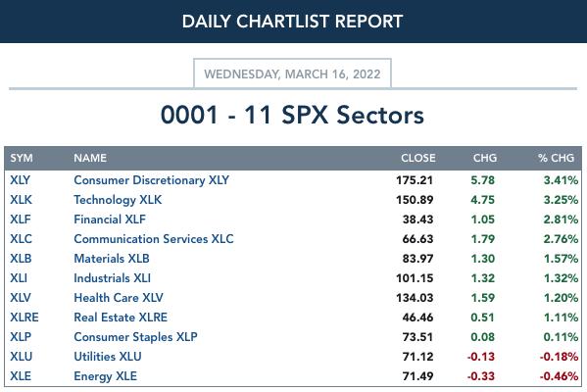Screen dimensions: 587x392
Task: Click the XLK symbol link
Action: tap(21, 200)
